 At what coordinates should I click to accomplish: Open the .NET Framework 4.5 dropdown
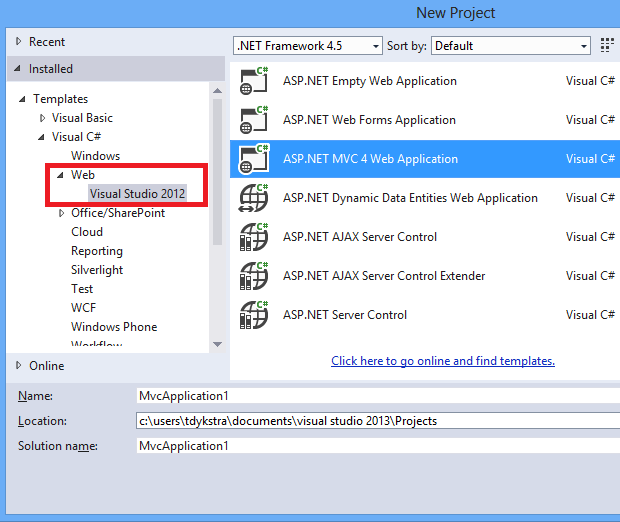pyautogui.click(x=308, y=46)
